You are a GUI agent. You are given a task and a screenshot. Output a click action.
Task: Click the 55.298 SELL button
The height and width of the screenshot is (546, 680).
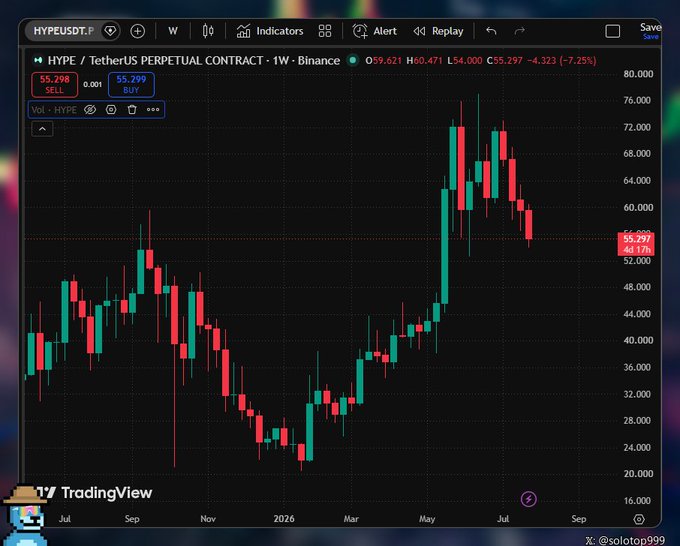pyautogui.click(x=55, y=85)
